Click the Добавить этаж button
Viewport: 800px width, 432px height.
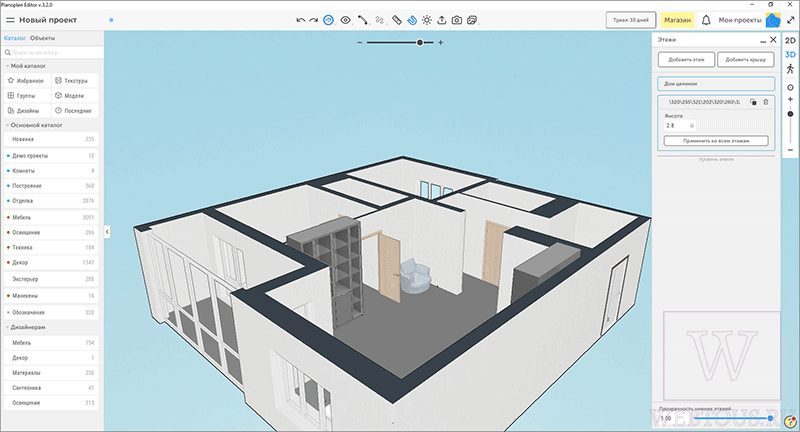[686, 60]
